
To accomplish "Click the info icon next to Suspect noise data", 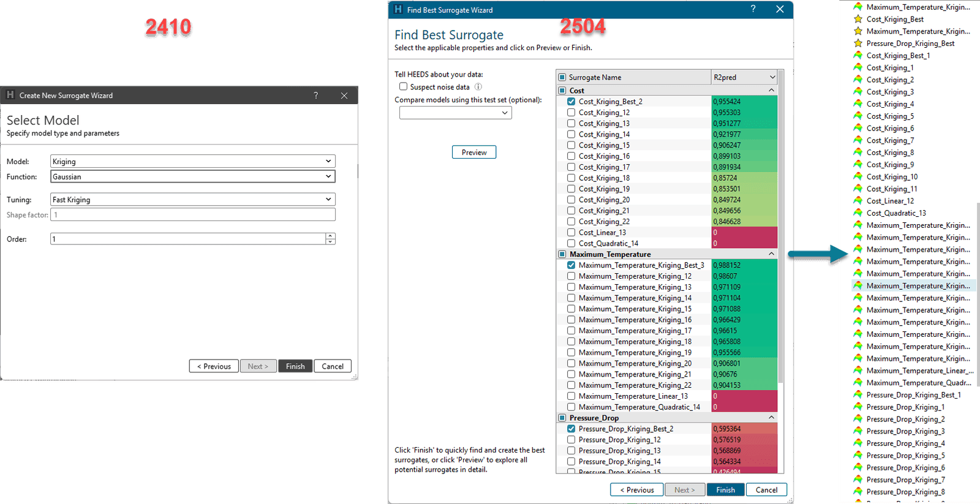I will point(478,87).
